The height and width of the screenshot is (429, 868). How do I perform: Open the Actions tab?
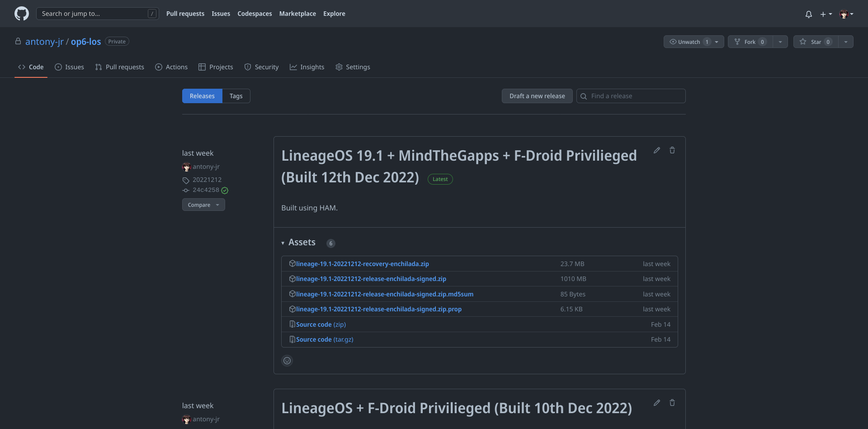(x=171, y=67)
